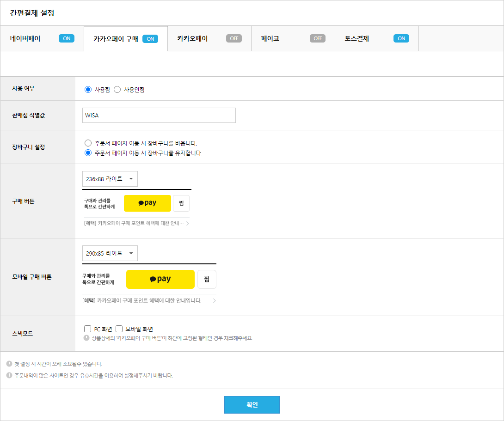Click 구매와 관리를 톡으로 간편하게 text in 모바일 구매 버튼 row
The width and height of the screenshot is (504, 421).
(x=98, y=279)
